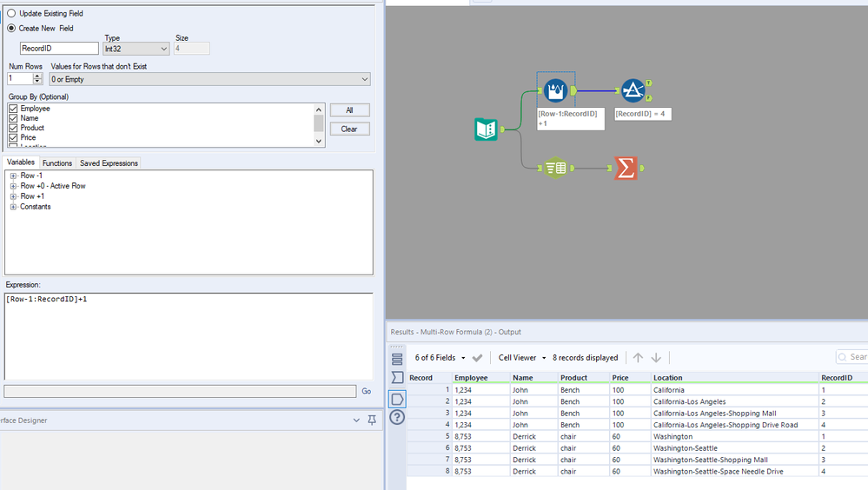Click the Price column header
The width and height of the screenshot is (868, 490).
point(629,378)
